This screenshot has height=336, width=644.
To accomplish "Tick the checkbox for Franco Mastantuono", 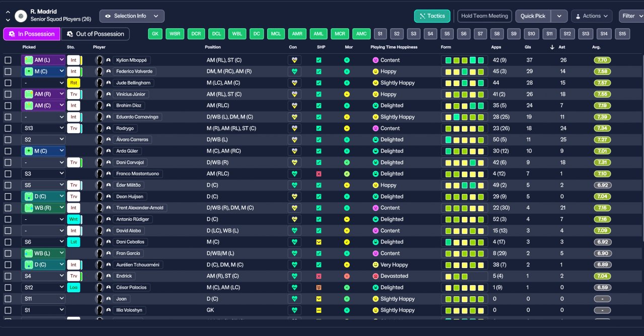I will click(x=8, y=174).
